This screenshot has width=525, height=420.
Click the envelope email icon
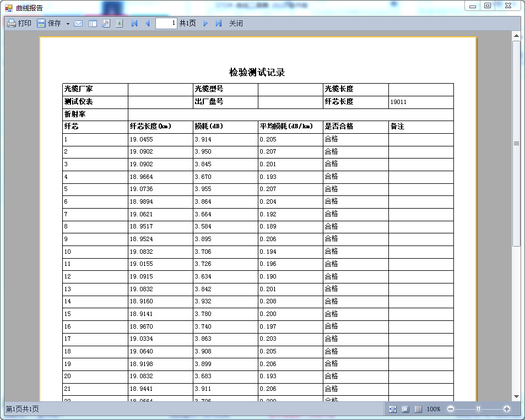click(x=78, y=24)
